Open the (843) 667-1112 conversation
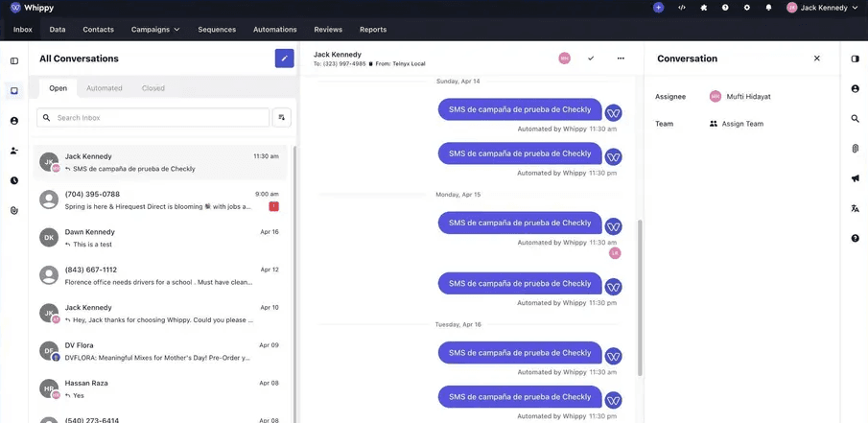The height and width of the screenshot is (423, 868). point(160,275)
